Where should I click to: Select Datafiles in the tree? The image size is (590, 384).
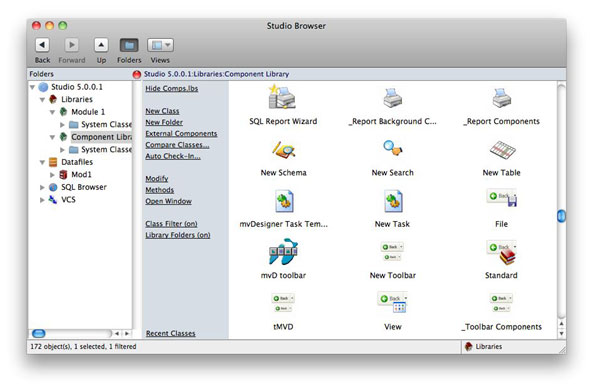[x=77, y=162]
